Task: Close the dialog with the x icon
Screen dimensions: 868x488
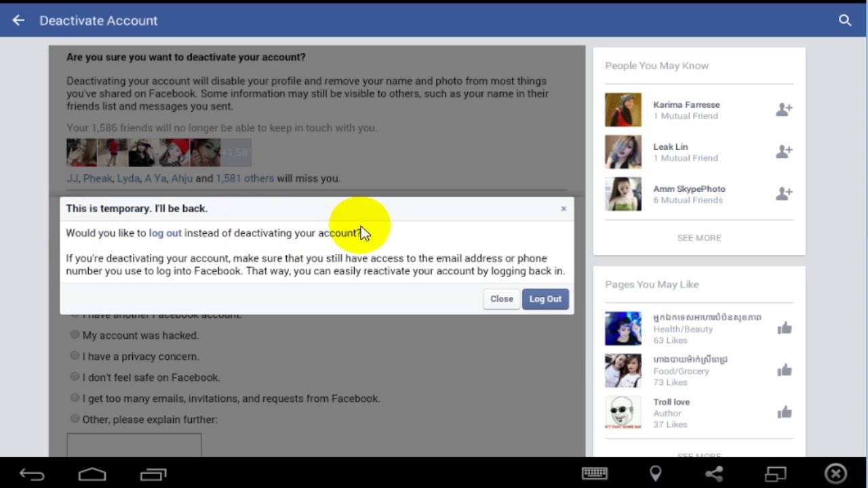Action: coord(564,209)
